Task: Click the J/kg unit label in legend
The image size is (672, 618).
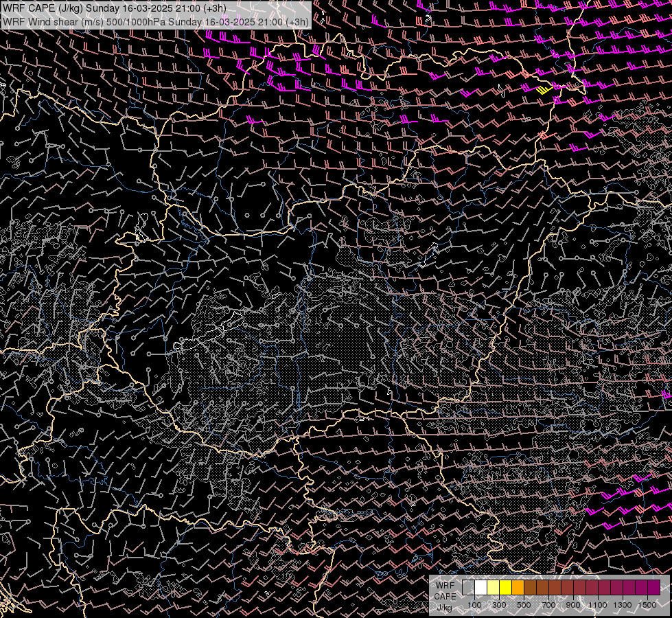Action: point(444,607)
